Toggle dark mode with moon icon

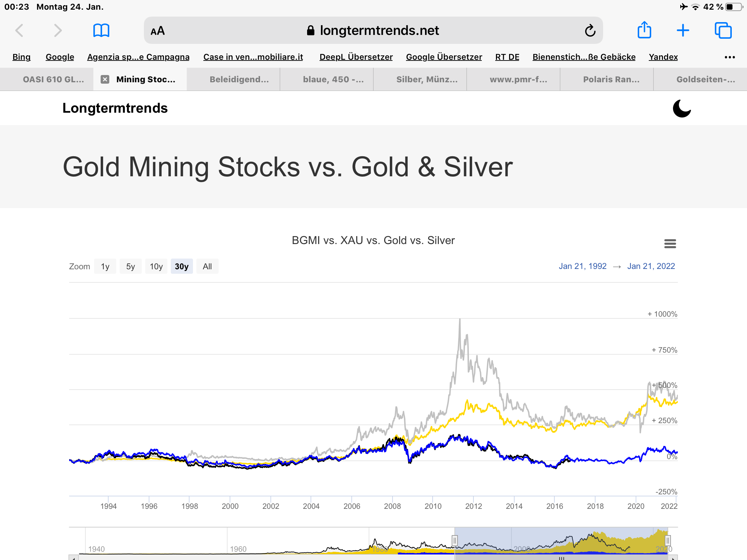tap(681, 109)
